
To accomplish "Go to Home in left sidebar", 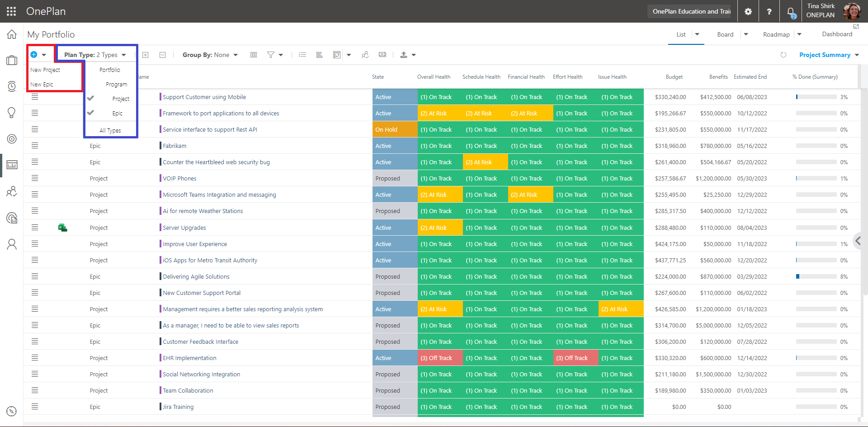I will tap(12, 34).
